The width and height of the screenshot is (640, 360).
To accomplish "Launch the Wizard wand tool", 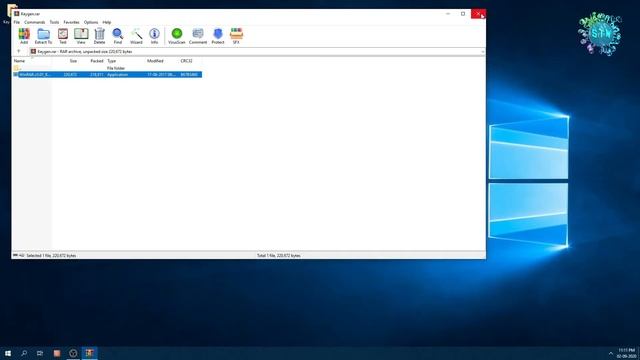I will pyautogui.click(x=136, y=36).
